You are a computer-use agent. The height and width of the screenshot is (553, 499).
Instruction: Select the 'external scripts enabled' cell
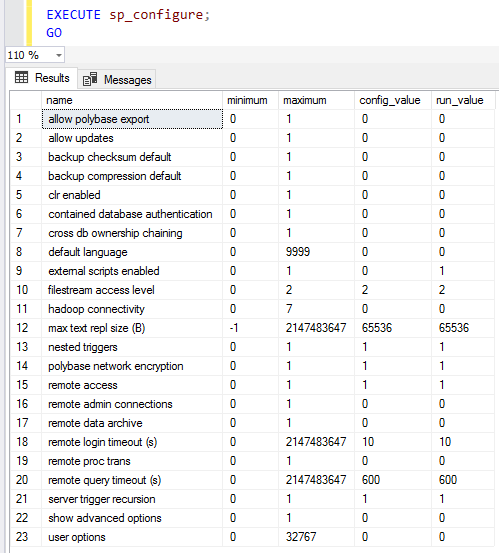pos(132,271)
